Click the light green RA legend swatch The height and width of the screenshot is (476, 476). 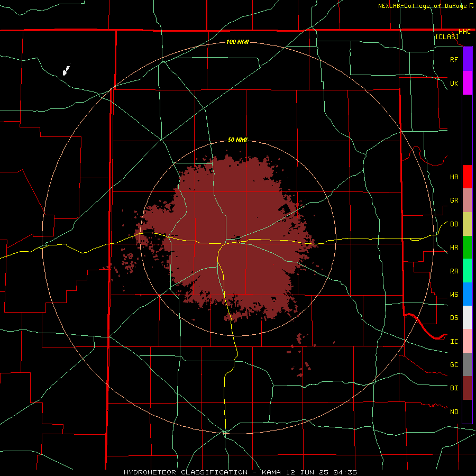coord(467,271)
